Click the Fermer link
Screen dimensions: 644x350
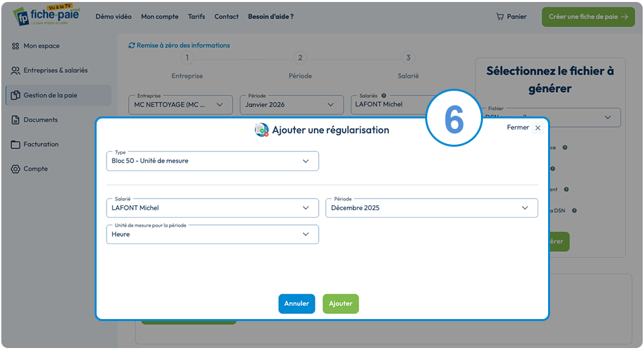(x=518, y=128)
